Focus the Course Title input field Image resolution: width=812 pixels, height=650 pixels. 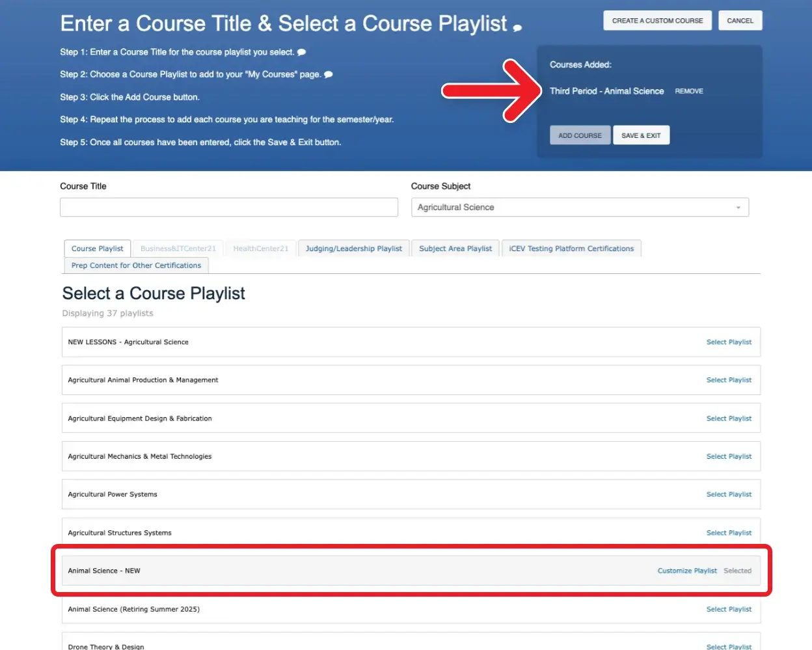click(229, 207)
